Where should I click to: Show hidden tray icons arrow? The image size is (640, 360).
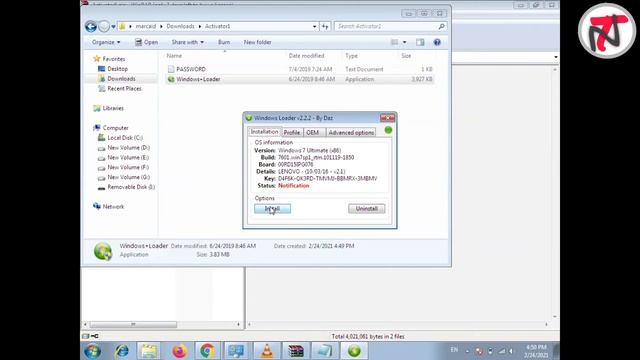pos(467,351)
